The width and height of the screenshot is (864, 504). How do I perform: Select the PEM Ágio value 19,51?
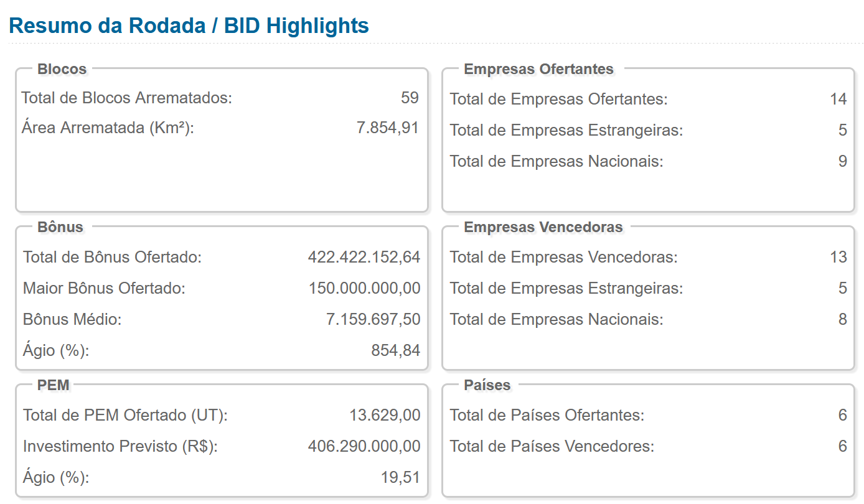tap(400, 478)
